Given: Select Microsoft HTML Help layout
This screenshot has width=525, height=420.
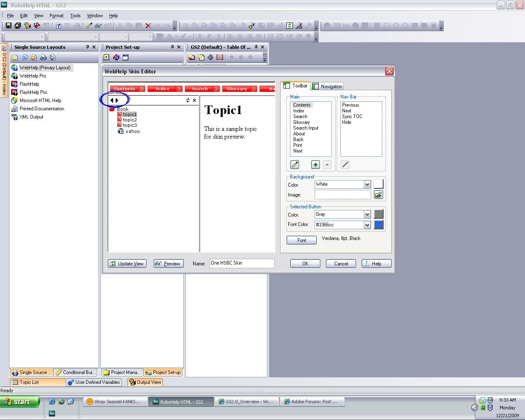Looking at the screenshot, I should click(x=40, y=100).
